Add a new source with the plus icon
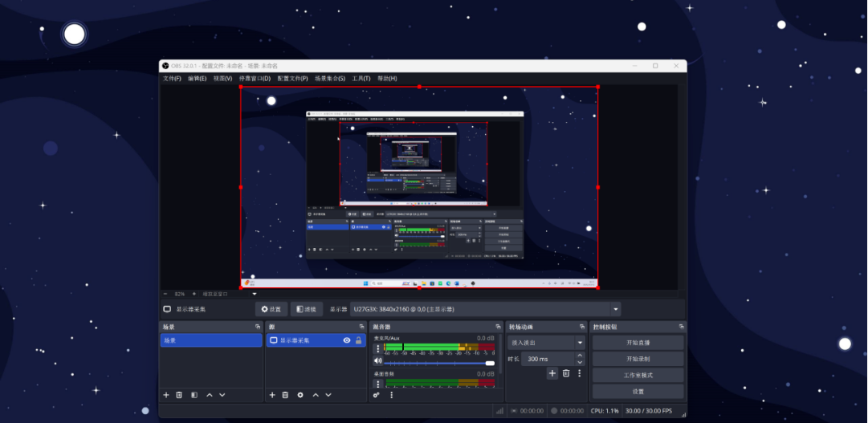This screenshot has height=423, width=868. (272, 395)
